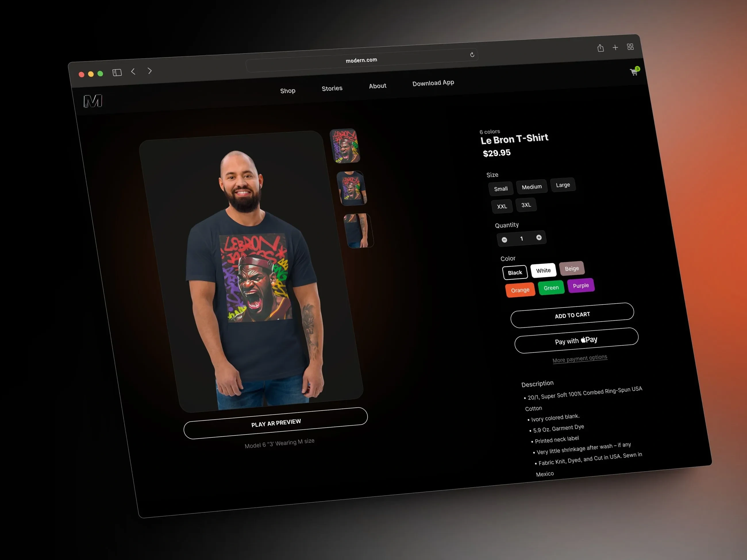The image size is (747, 560).
Task: Click the M logo
Action: (93, 101)
